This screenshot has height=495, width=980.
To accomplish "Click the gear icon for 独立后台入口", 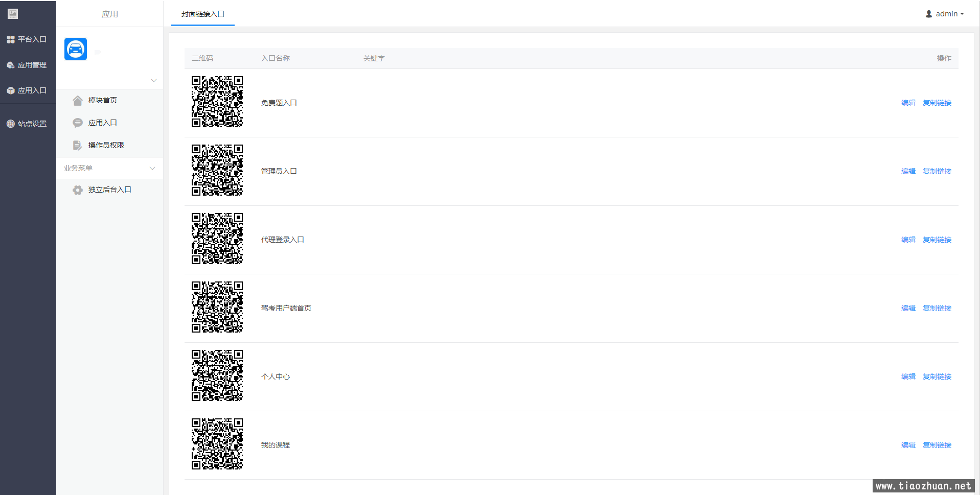I will (x=78, y=190).
